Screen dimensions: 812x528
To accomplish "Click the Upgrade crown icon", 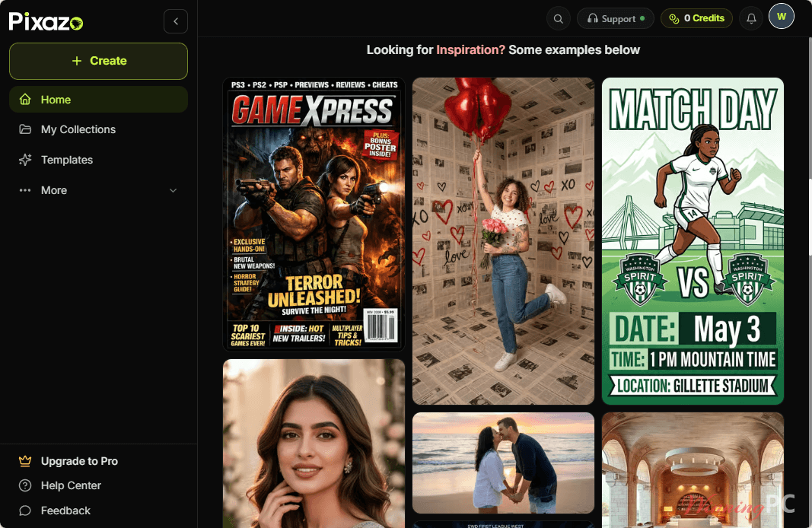I will click(25, 461).
